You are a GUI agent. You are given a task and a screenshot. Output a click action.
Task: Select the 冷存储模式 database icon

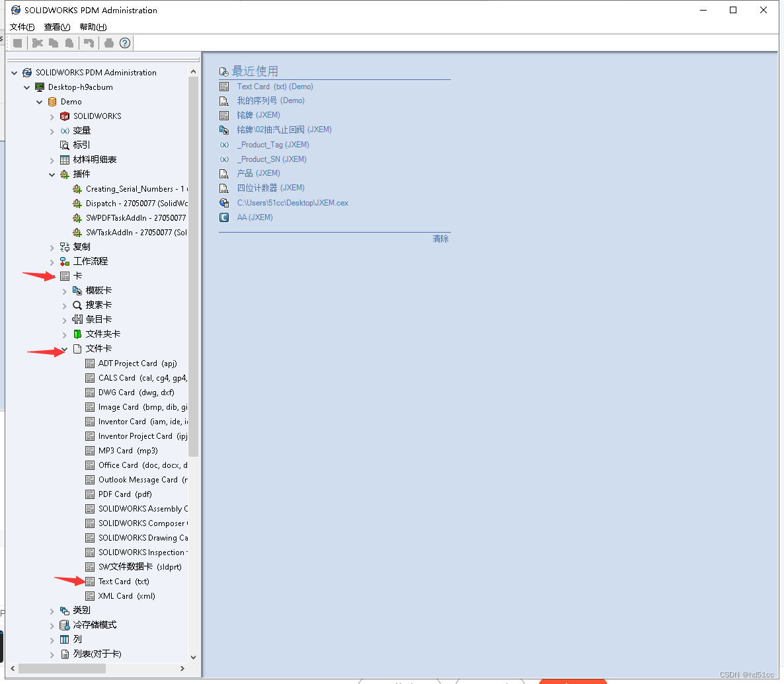click(x=65, y=625)
